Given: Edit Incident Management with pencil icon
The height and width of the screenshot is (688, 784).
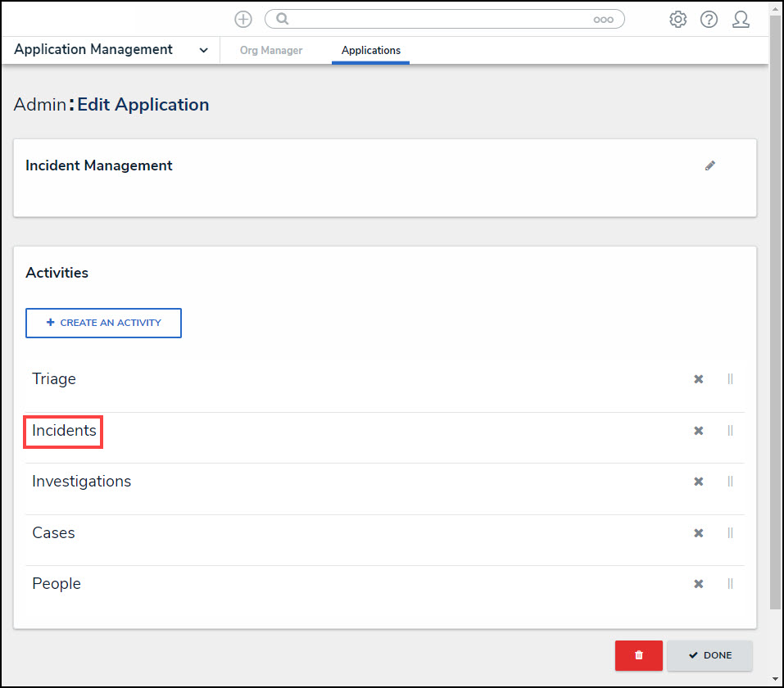Looking at the screenshot, I should (710, 165).
